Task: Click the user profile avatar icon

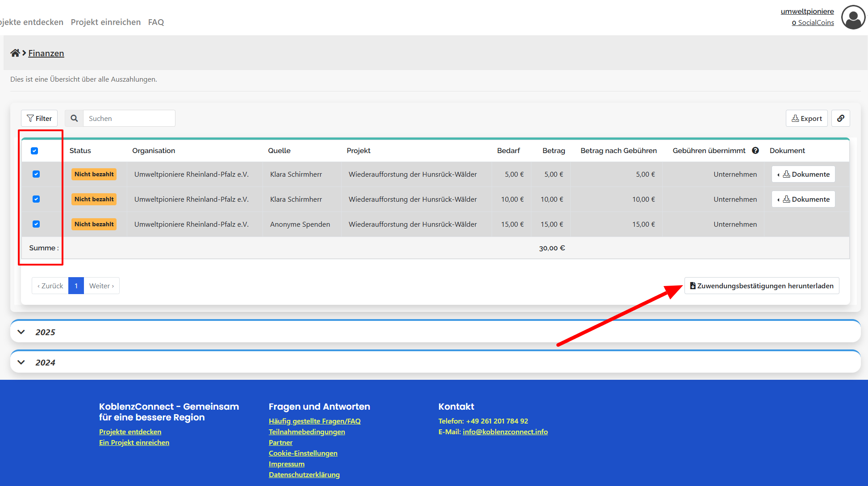Action: click(x=853, y=17)
